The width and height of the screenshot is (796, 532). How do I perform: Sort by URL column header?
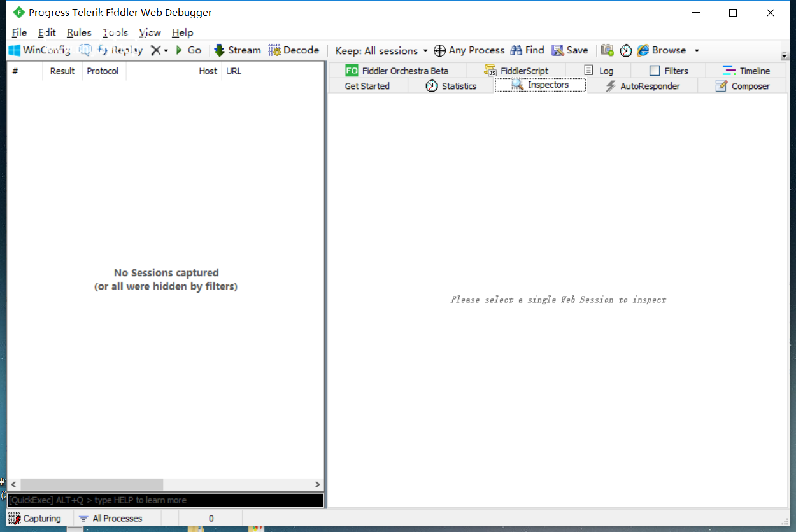point(273,71)
